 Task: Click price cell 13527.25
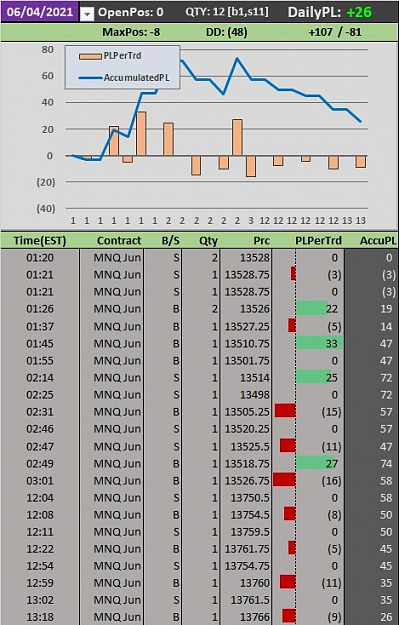coord(246,326)
